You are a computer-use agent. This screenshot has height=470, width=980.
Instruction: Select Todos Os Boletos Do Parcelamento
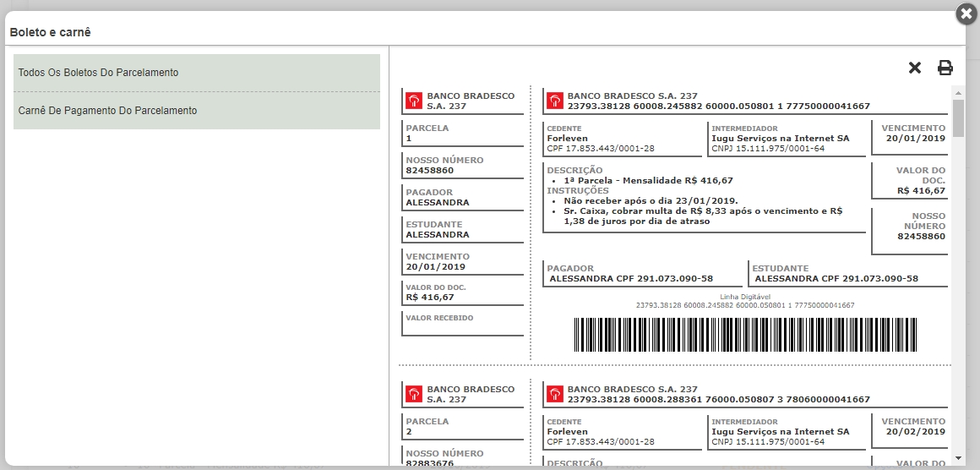point(197,73)
